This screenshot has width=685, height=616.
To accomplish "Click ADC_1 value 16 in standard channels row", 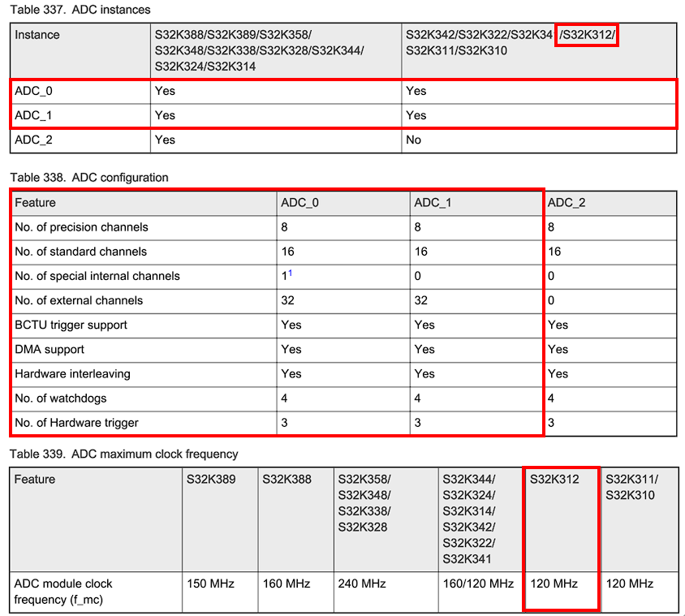I will click(421, 252).
